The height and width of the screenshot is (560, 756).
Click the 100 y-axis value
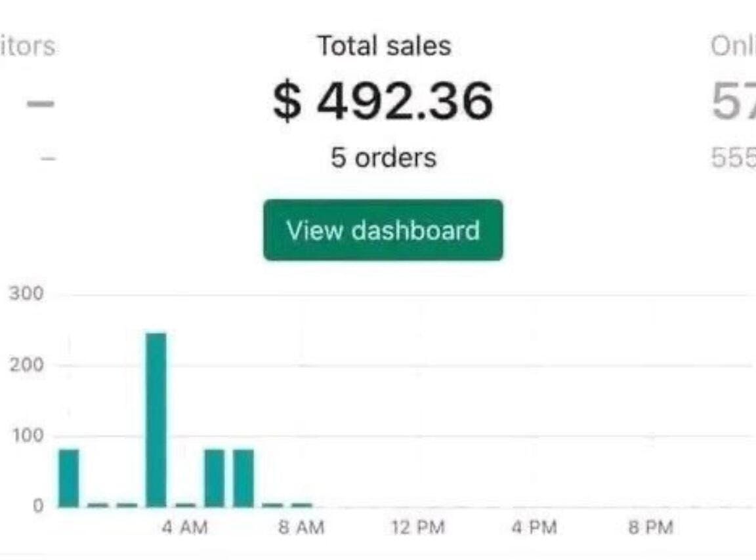28,435
